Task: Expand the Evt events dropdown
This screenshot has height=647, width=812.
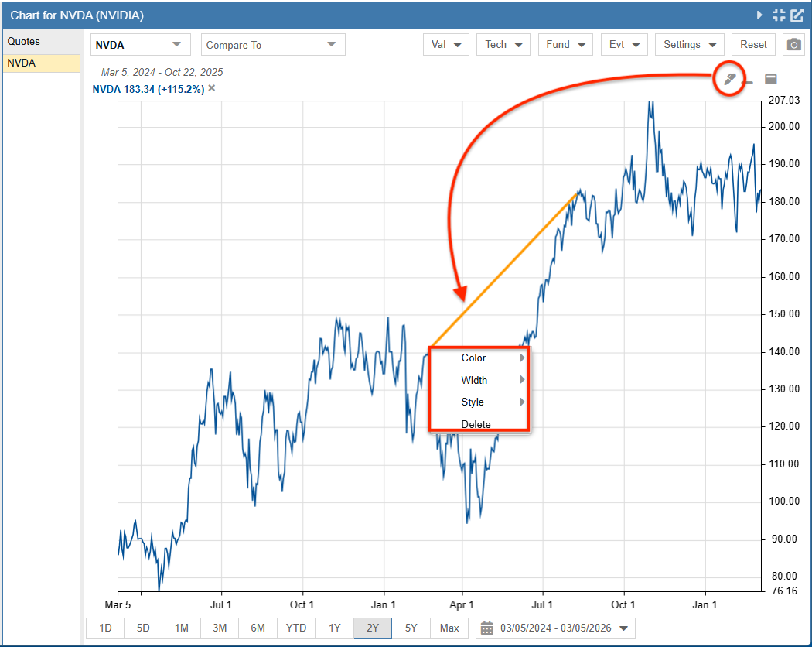Action: [624, 45]
